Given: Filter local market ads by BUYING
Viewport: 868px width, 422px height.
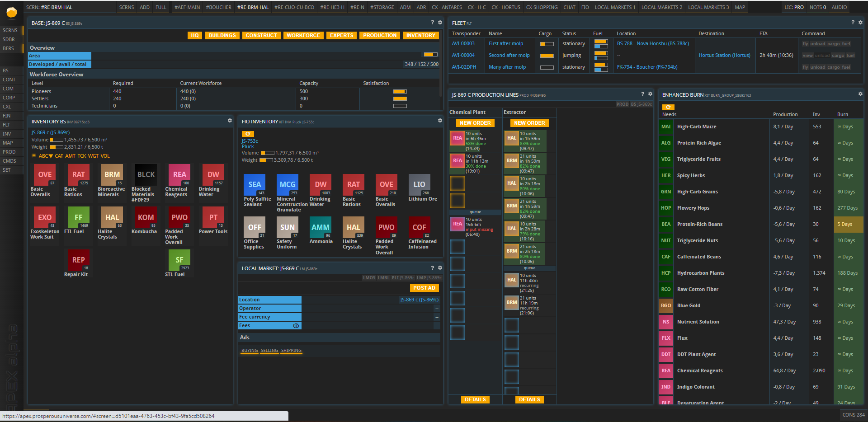Looking at the screenshot, I should 250,351.
